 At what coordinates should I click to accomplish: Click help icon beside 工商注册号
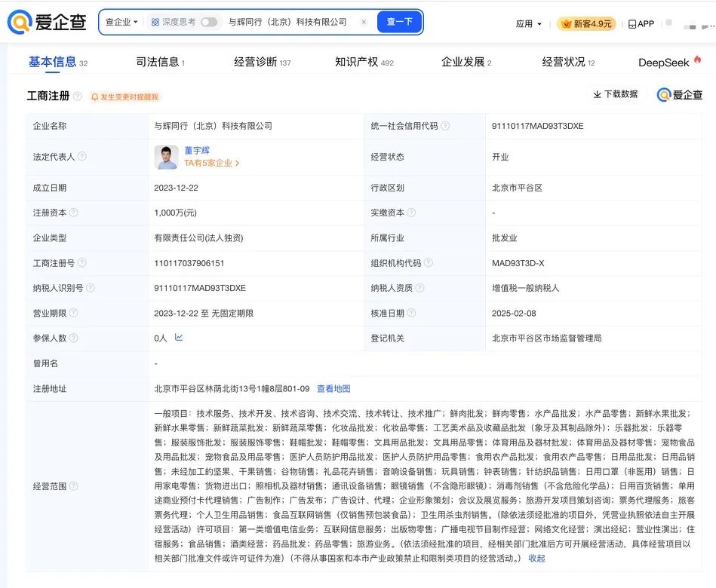[x=81, y=263]
